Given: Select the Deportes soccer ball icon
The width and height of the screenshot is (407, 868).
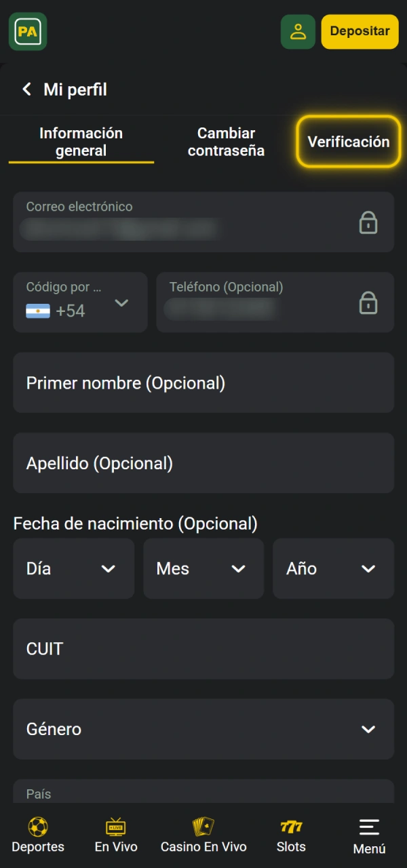Looking at the screenshot, I should (x=37, y=827).
